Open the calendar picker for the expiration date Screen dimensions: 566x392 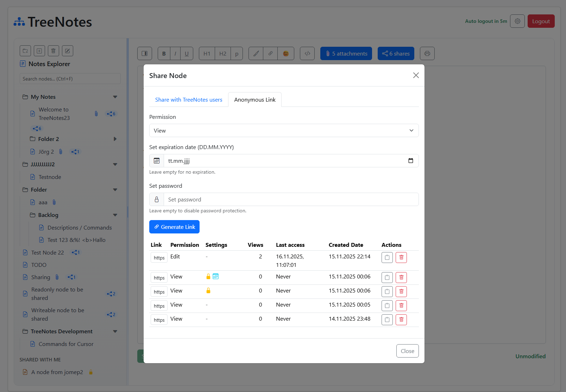[x=410, y=160]
